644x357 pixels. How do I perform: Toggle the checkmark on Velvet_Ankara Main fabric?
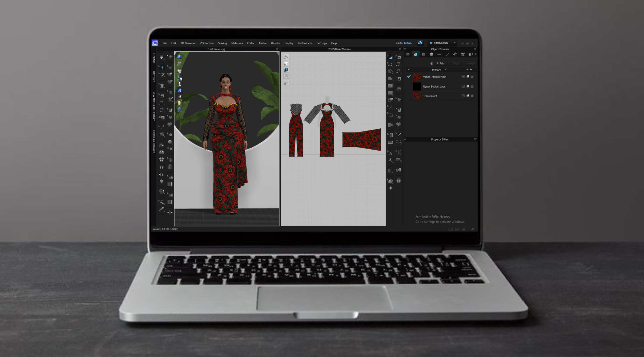[x=409, y=77]
